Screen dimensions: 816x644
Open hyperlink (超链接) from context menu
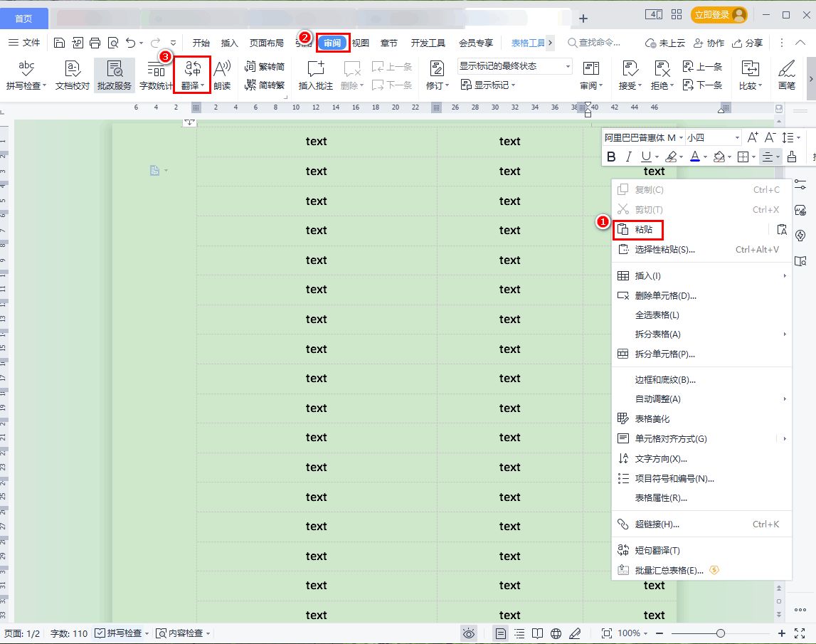[701, 524]
